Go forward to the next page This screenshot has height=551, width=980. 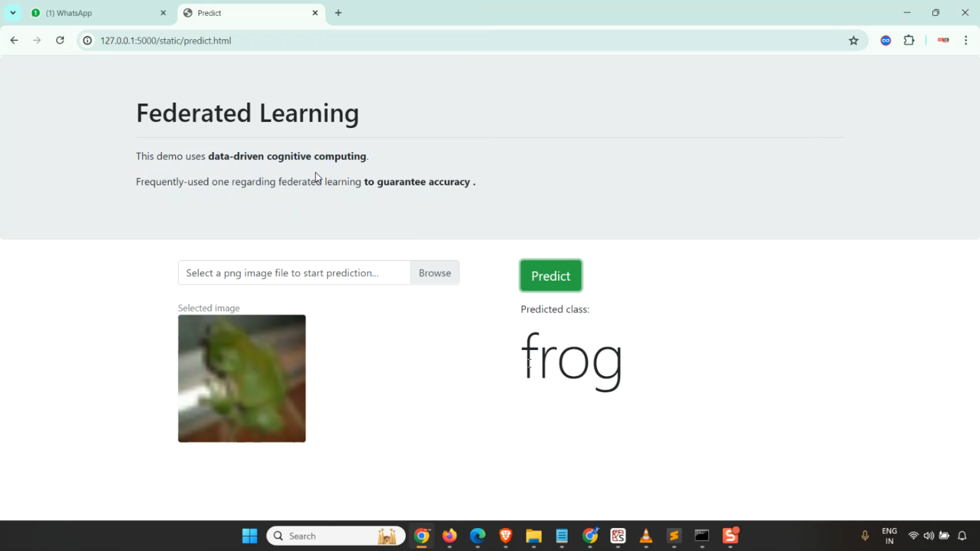tap(37, 40)
